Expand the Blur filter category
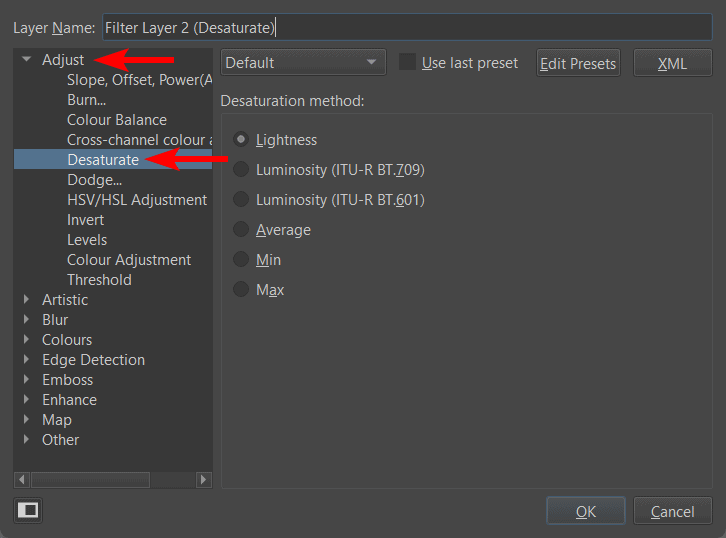Viewport: 726px width, 538px height. (27, 320)
